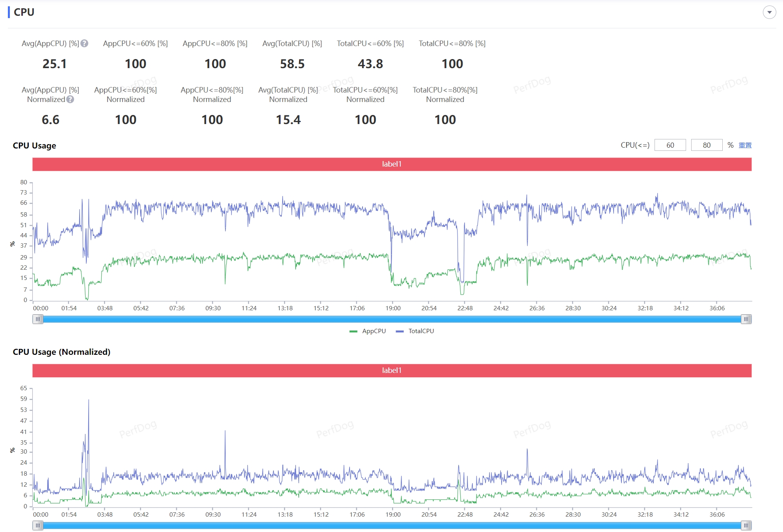Screen dimensions: 783x532
Task: Click the Avg(TotalCPU) value 58.5
Action: point(292,64)
